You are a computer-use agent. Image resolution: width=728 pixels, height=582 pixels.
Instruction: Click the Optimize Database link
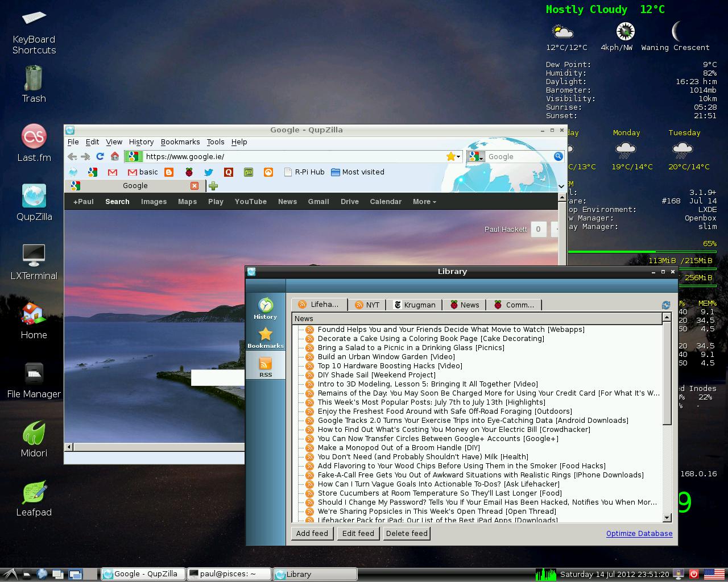639,534
